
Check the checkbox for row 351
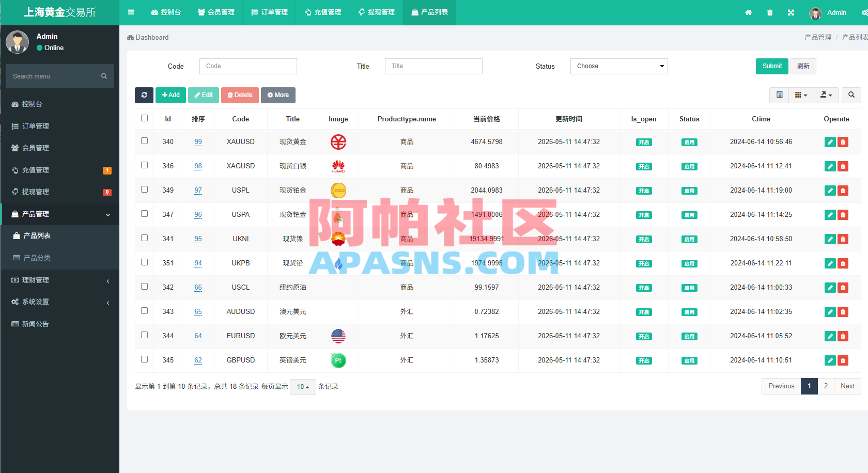[145, 262]
